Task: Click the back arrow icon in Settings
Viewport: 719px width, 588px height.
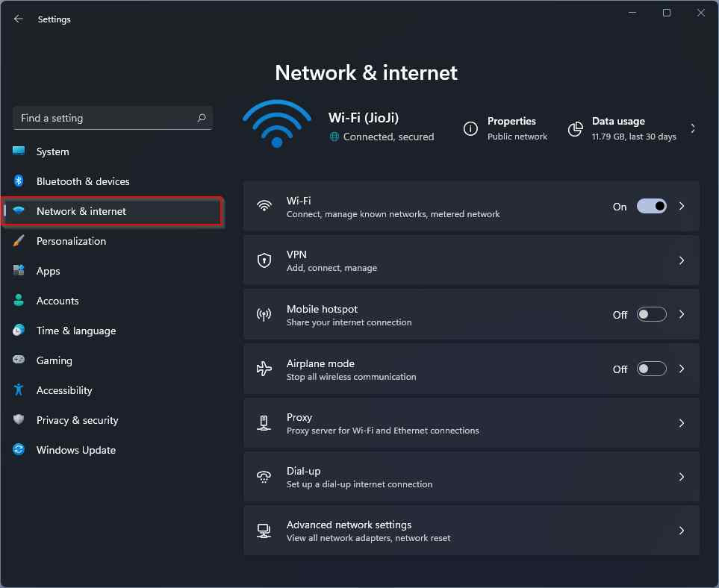Action: click(19, 19)
